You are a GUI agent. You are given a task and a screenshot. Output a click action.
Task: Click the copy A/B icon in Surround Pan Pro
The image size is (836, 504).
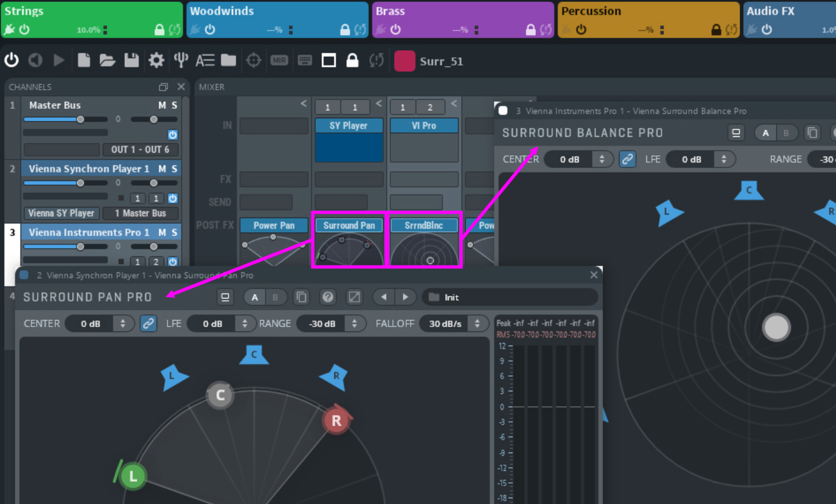[x=302, y=297]
